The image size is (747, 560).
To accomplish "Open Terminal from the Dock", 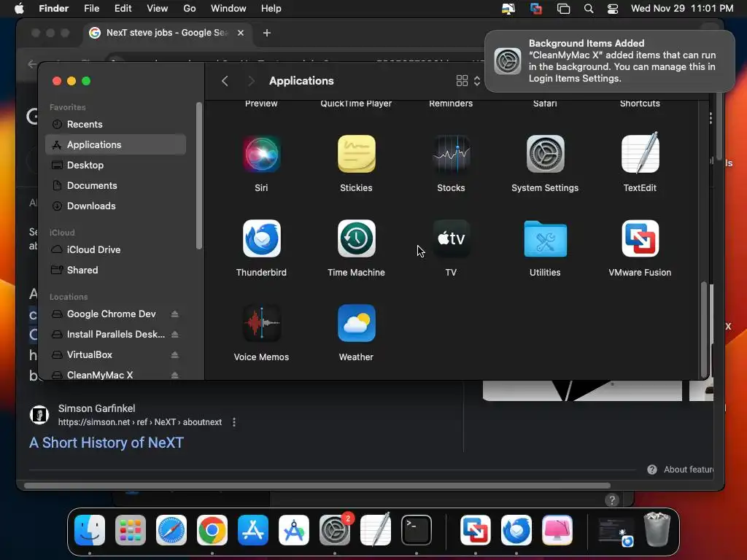I will click(x=417, y=530).
